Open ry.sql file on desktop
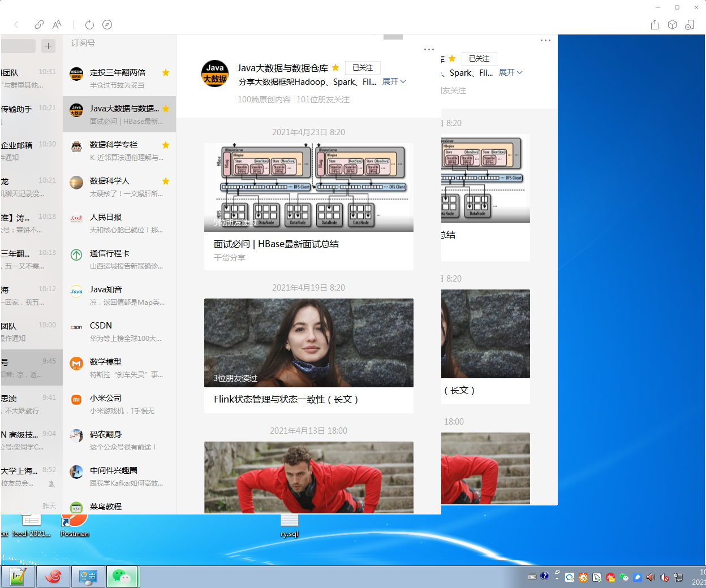Image resolution: width=706 pixels, height=588 pixels. [x=289, y=525]
